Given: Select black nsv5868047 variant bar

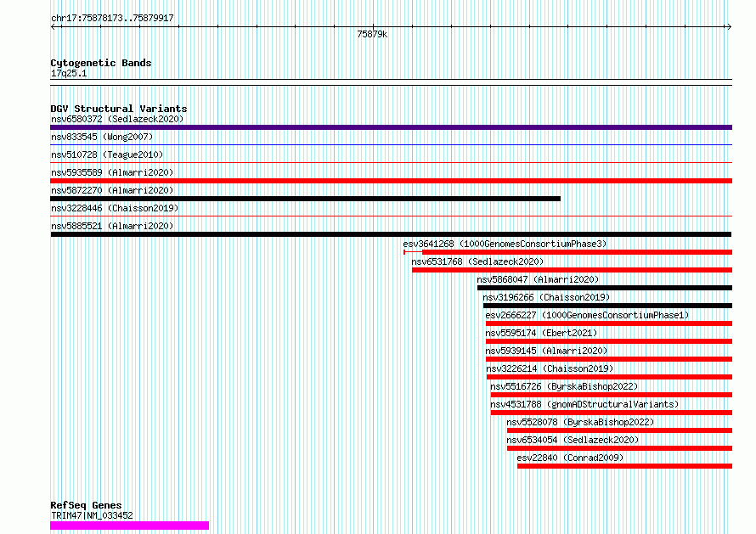Looking at the screenshot, I should (605, 288).
